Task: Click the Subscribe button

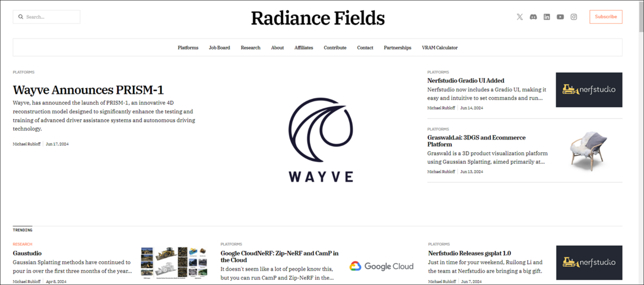Action: click(x=606, y=17)
